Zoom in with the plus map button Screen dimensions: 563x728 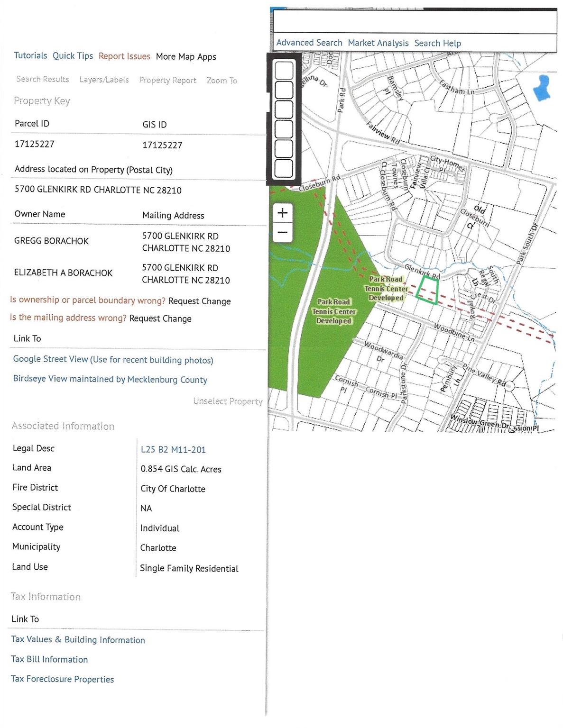(x=282, y=213)
